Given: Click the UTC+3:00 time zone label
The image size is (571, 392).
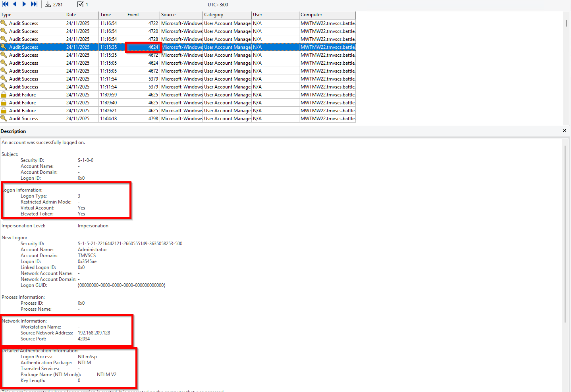Looking at the screenshot, I should [x=218, y=4].
